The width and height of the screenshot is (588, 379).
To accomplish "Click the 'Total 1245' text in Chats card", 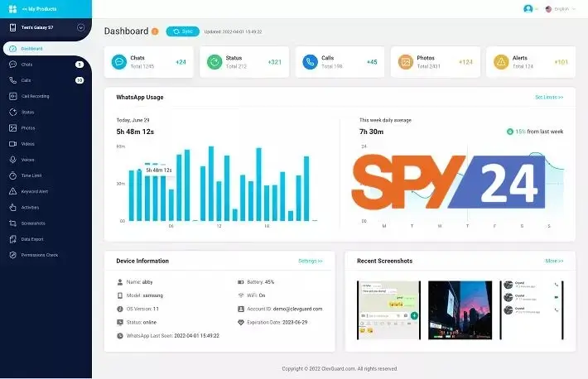I will tap(142, 66).
